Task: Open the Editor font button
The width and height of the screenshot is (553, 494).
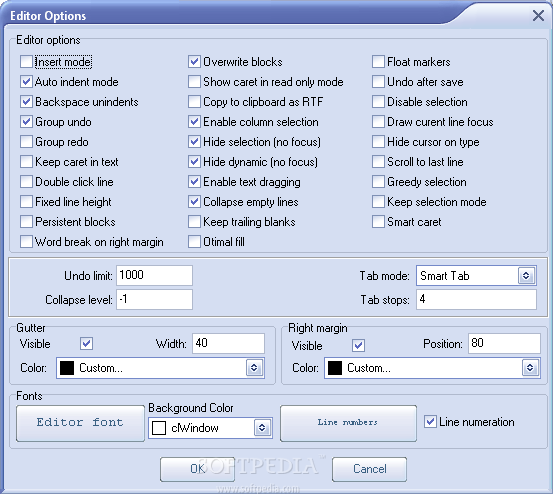Action: (x=80, y=423)
